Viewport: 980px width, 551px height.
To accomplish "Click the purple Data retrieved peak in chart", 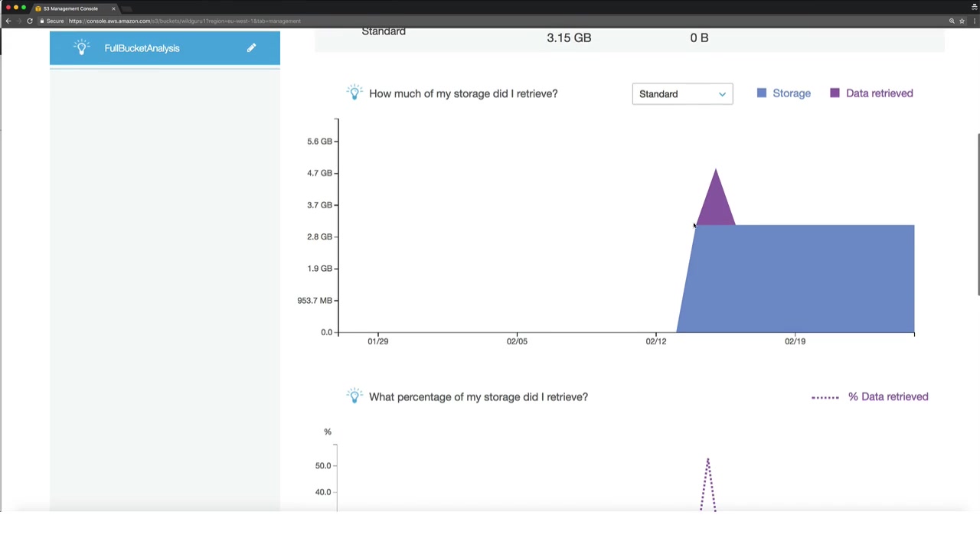I will pos(716,199).
